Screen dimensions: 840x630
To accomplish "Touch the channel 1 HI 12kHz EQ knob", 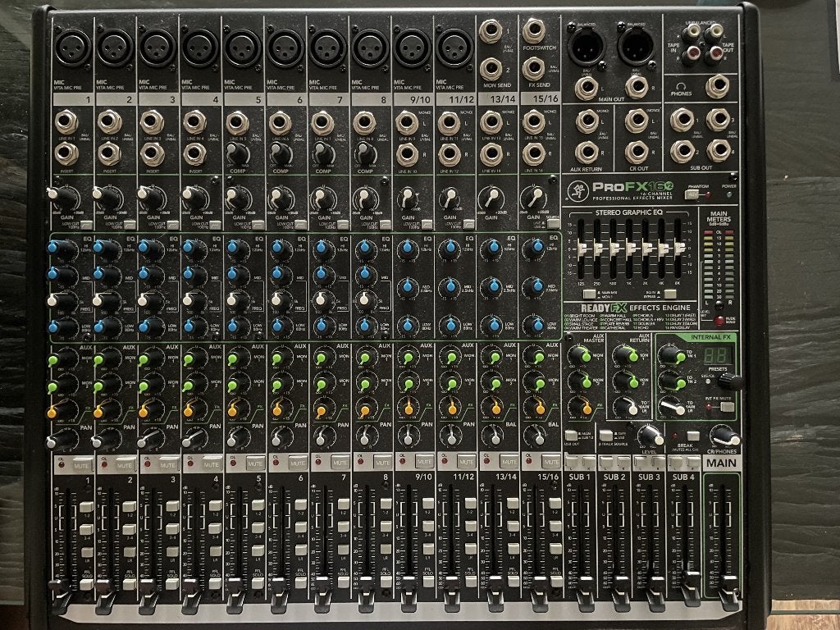I will [62, 249].
